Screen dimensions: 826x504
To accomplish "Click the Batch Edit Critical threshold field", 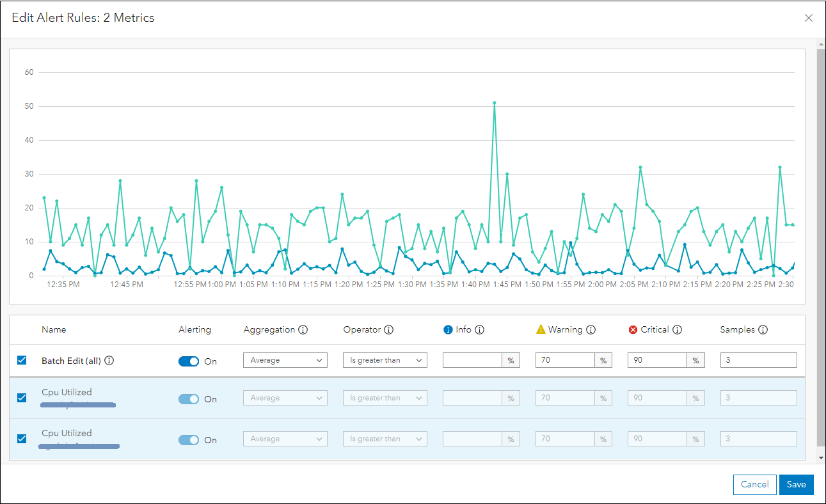I will point(657,360).
